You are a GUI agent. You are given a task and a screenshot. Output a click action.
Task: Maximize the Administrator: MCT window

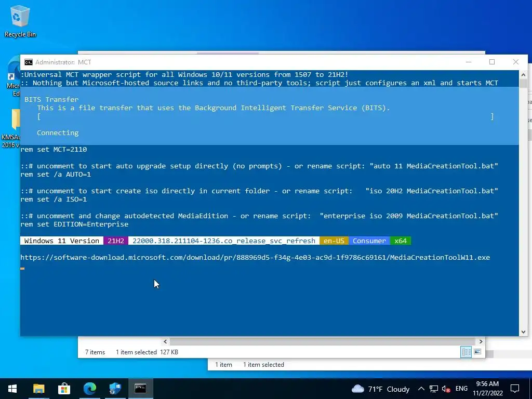(492, 62)
